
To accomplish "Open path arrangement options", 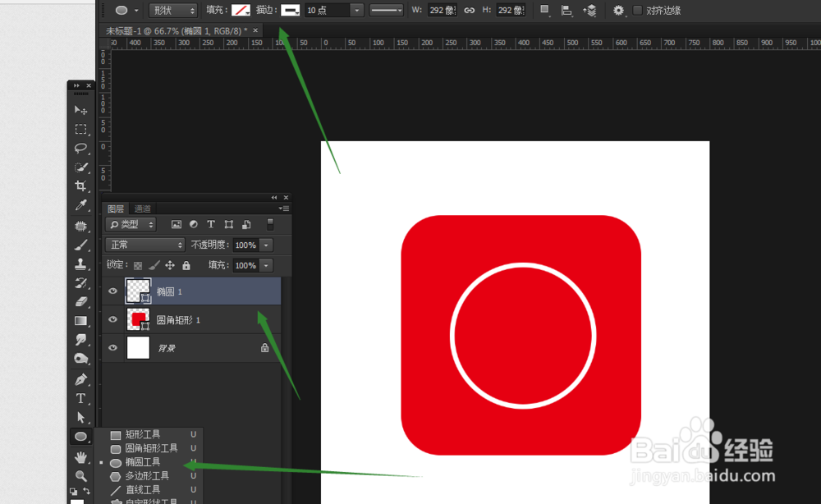I will click(589, 10).
